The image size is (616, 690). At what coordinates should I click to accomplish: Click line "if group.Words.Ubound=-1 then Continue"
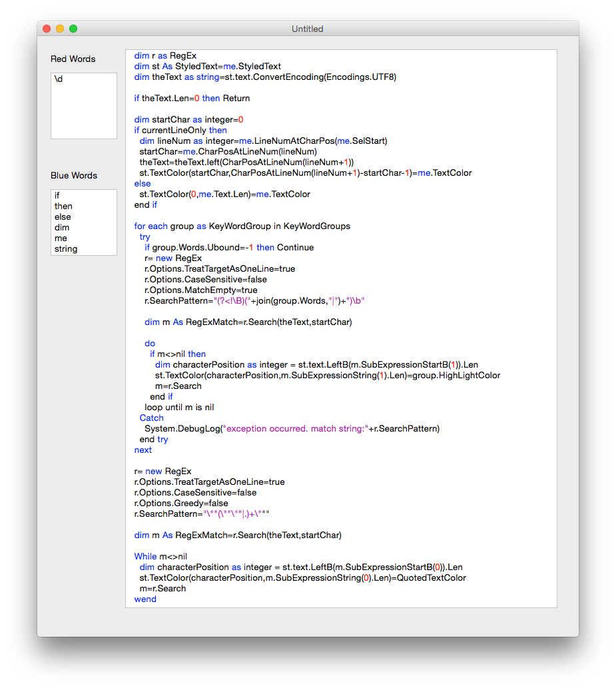(x=229, y=247)
